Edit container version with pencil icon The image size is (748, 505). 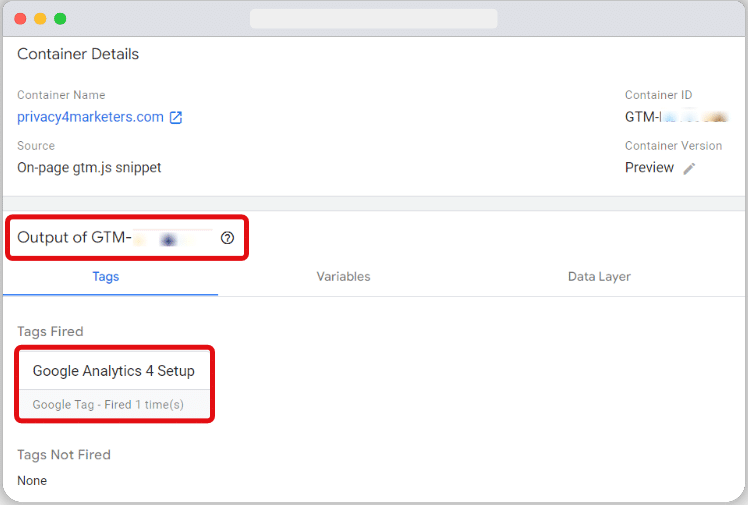(689, 168)
